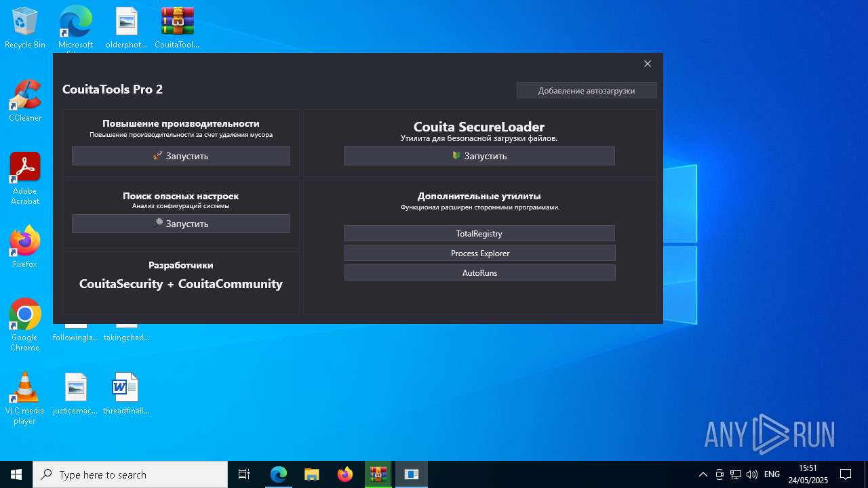This screenshot has width=868, height=488.
Task: Click ENG language indicator
Action: (x=772, y=474)
